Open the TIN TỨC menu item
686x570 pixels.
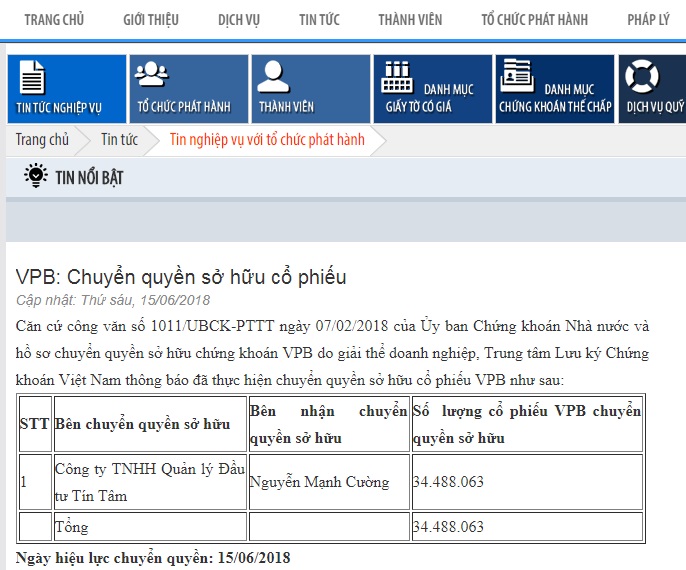point(319,20)
